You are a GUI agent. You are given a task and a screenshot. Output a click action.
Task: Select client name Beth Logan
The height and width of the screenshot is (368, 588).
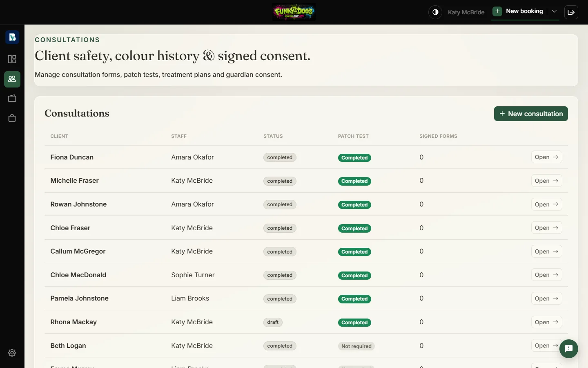pos(68,346)
